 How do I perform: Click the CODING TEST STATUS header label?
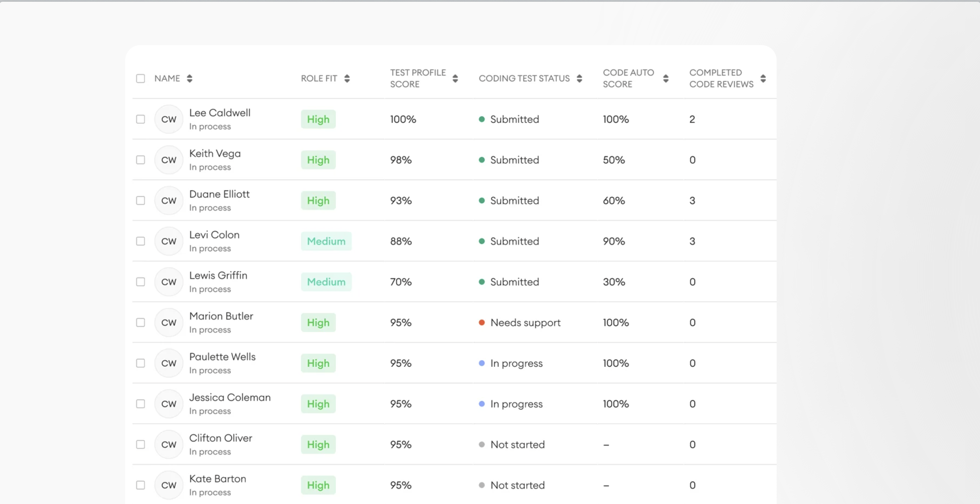point(524,78)
